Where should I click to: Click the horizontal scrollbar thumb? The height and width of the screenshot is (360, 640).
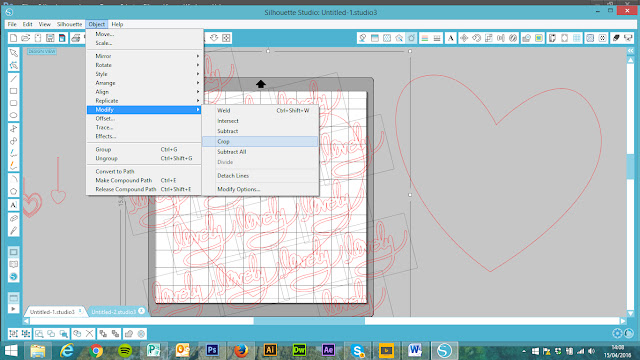coord(309,321)
